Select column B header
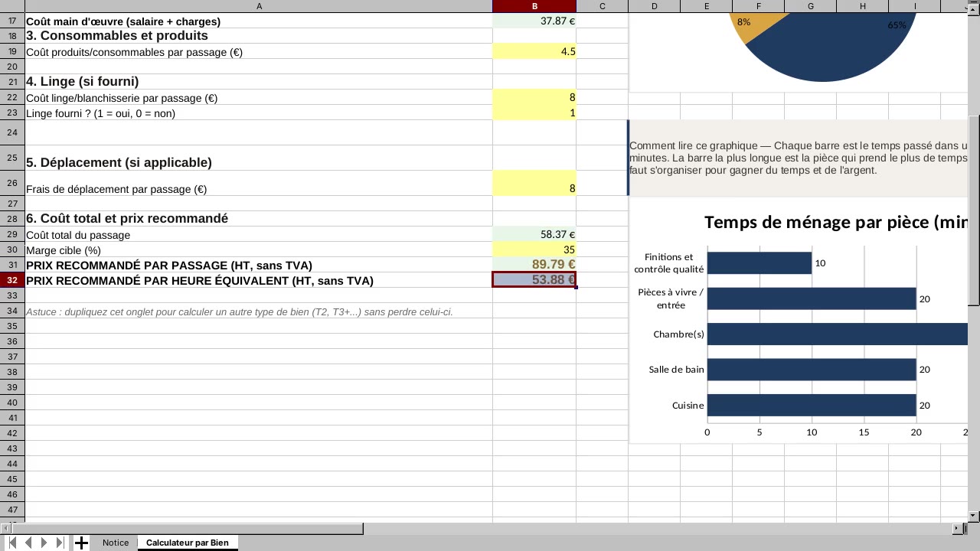The width and height of the screenshot is (980, 551). [x=534, y=6]
